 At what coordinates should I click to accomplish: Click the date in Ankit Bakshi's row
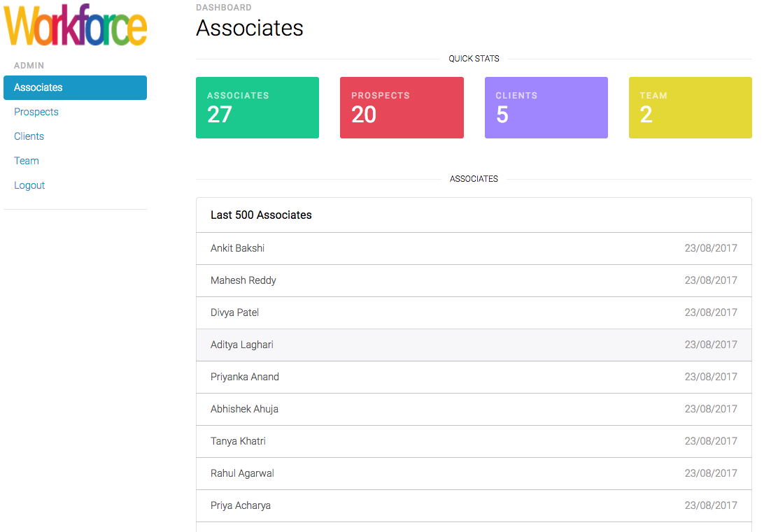pyautogui.click(x=711, y=248)
